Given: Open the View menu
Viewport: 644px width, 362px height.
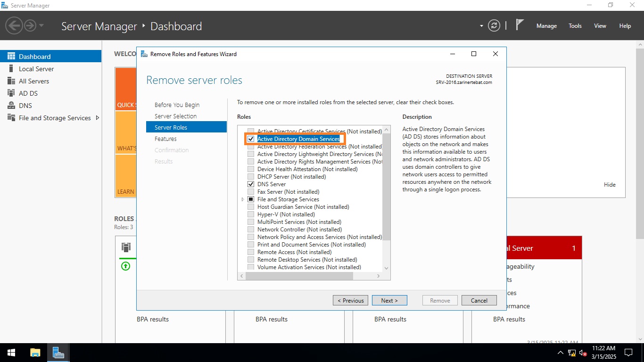Looking at the screenshot, I should 600,26.
